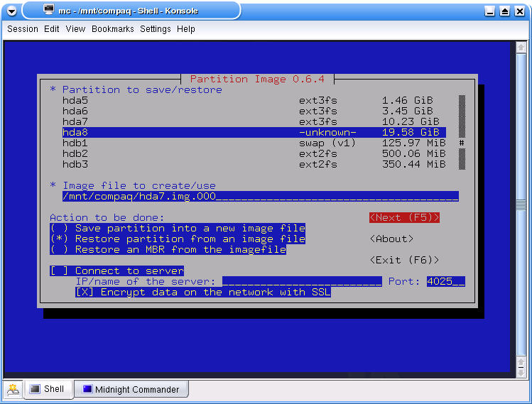532x404 pixels.
Task: Click the -unknown- filesystem label
Action: tap(327, 132)
